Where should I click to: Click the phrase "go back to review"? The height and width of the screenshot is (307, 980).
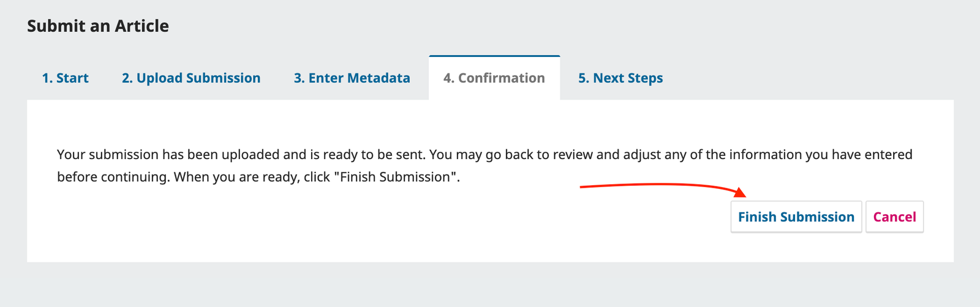tap(539, 155)
